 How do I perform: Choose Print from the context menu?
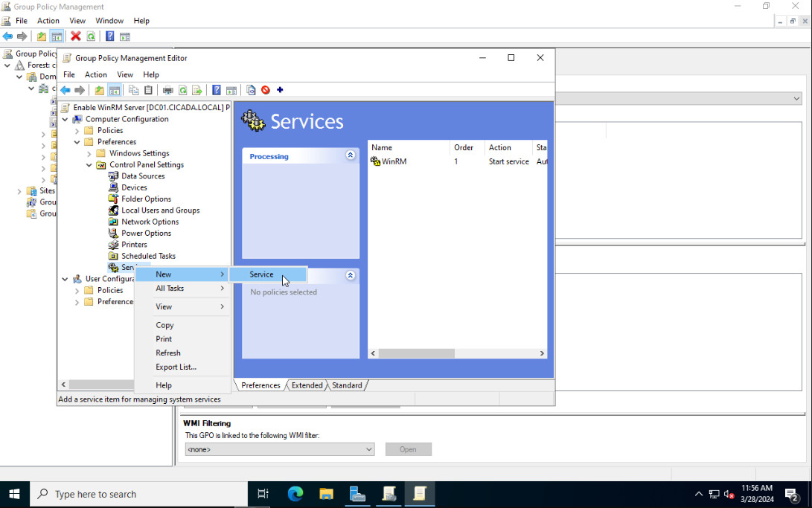(182, 339)
